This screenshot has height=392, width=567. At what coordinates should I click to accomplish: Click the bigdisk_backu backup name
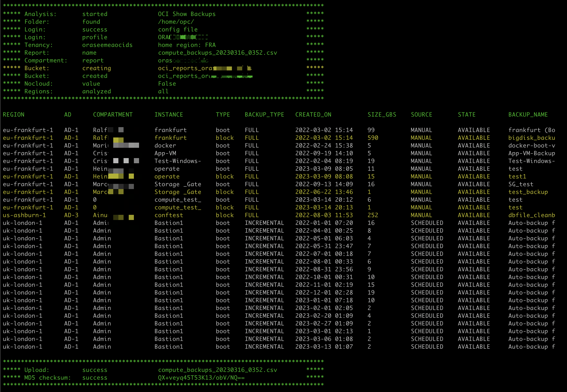pos(532,138)
